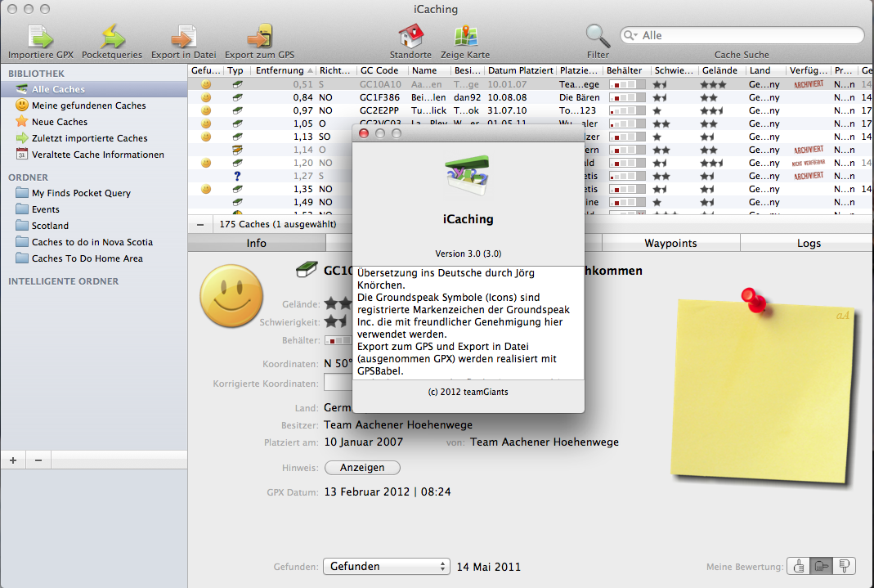Screen dimensions: 874x588
Task: Rate cache with thumbs down
Action: click(x=844, y=566)
